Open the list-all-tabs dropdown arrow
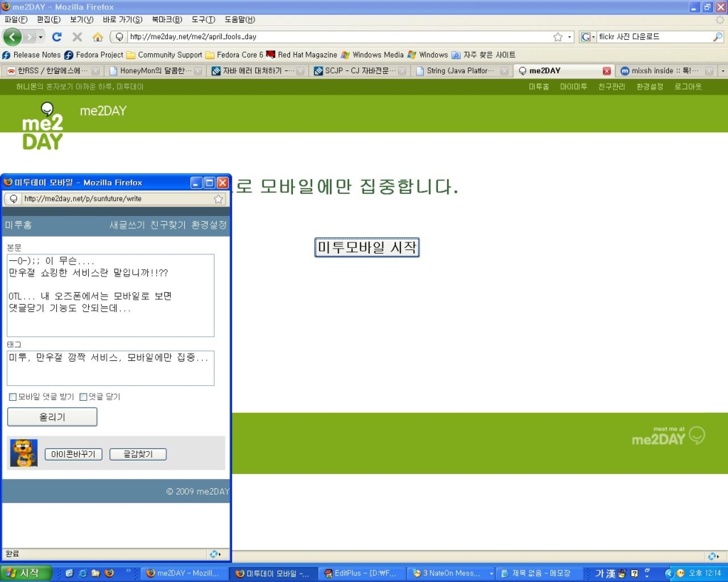This screenshot has height=582, width=728. point(723,71)
